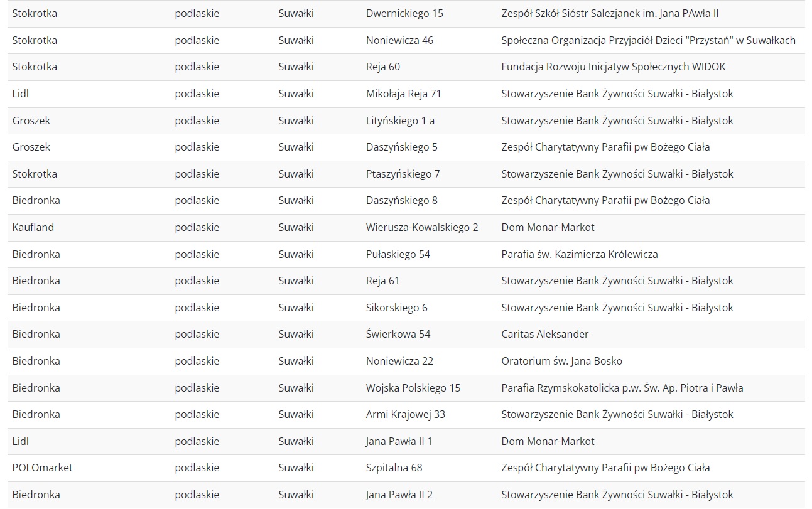
Task: Click Suwałki in the POLOmarket row
Action: [296, 468]
